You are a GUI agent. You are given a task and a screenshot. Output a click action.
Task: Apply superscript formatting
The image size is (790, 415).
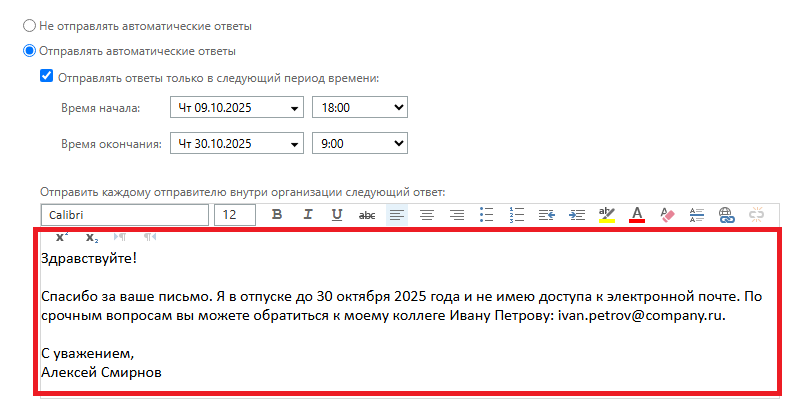[61, 237]
